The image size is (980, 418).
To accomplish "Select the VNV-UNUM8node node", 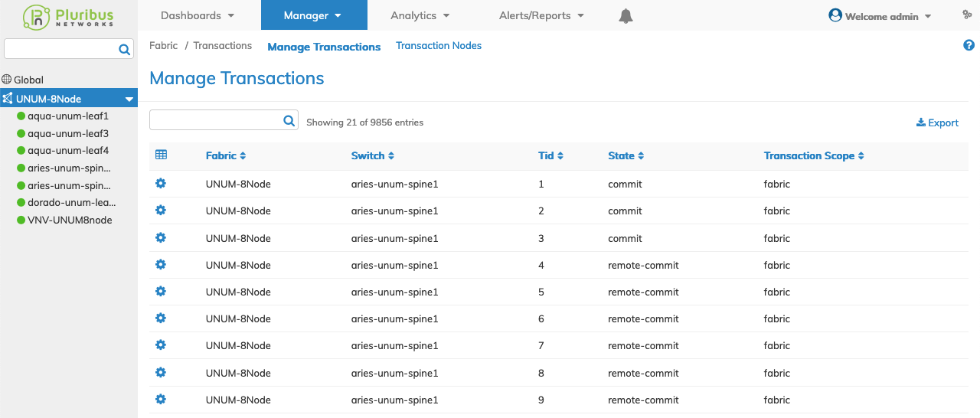I will [70, 220].
